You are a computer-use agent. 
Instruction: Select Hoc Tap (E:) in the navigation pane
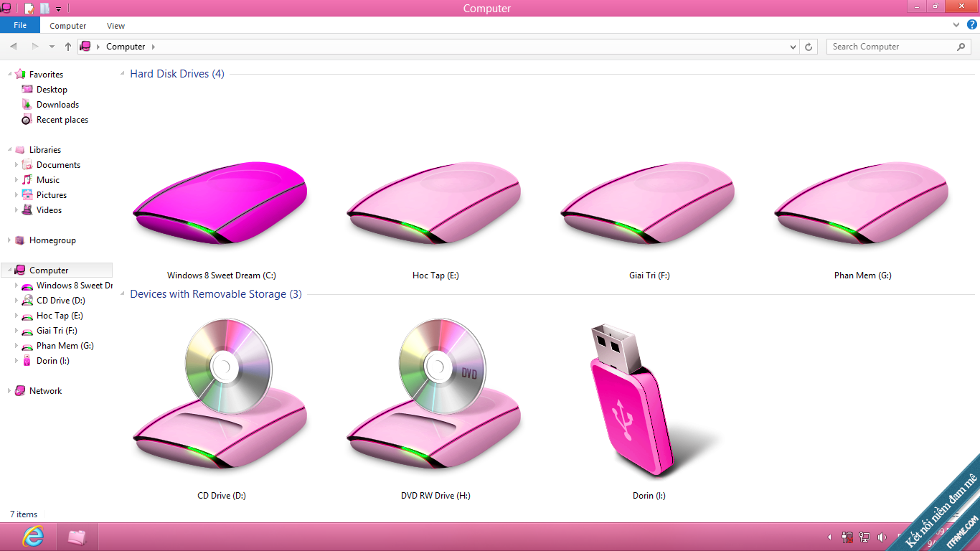pyautogui.click(x=60, y=316)
